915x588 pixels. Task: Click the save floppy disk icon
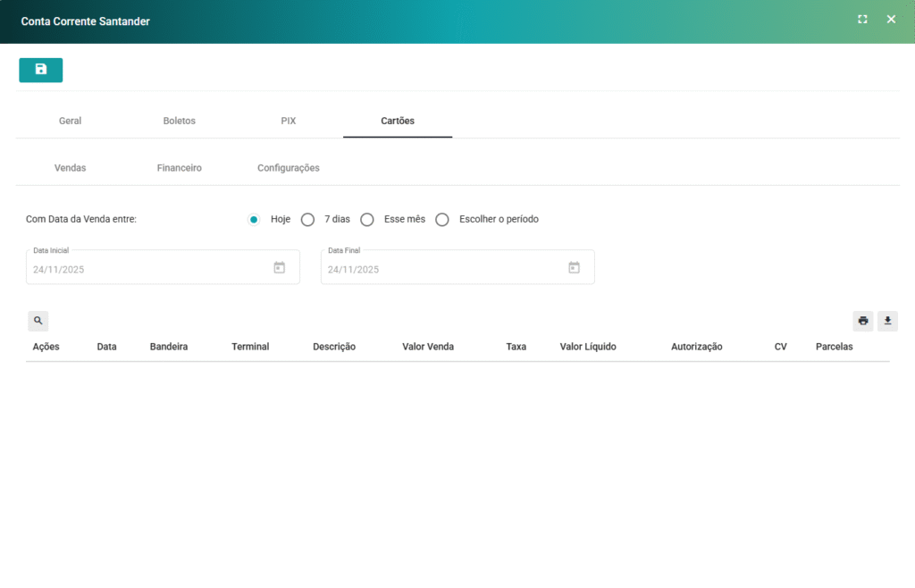coord(40,70)
